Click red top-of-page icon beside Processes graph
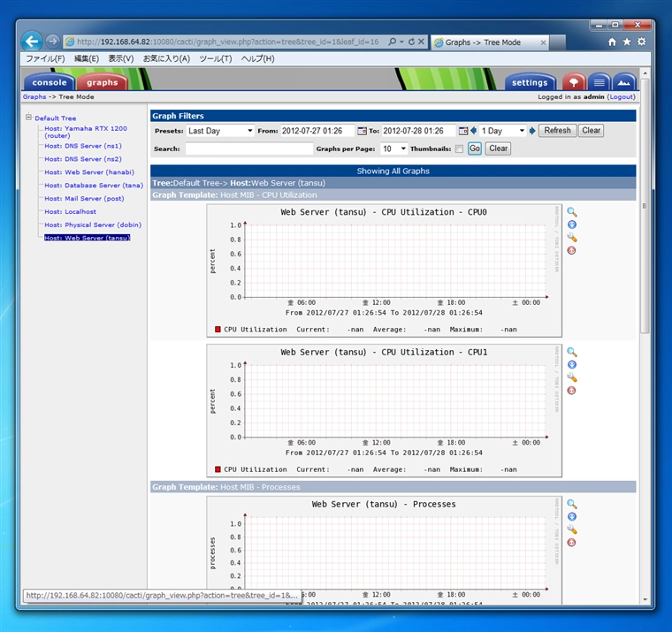672x632 pixels. 571,543
